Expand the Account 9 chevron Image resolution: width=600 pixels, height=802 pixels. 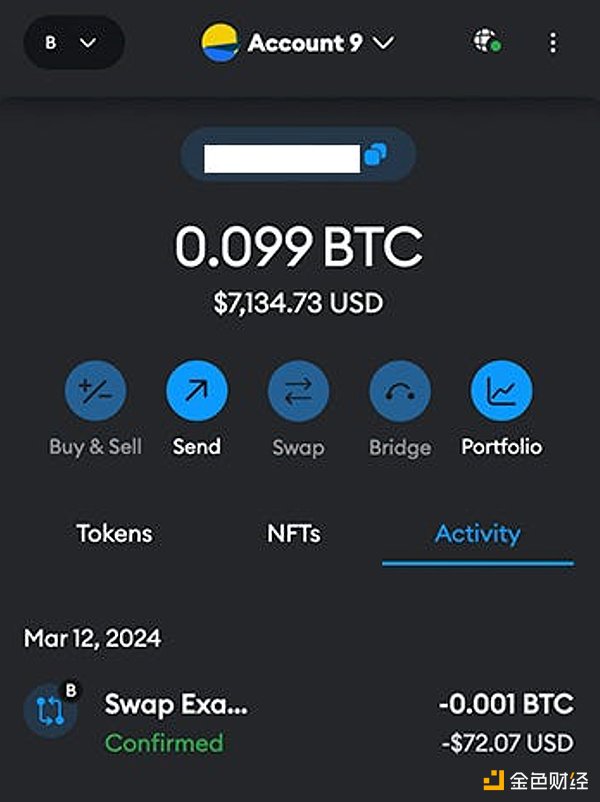tap(383, 43)
